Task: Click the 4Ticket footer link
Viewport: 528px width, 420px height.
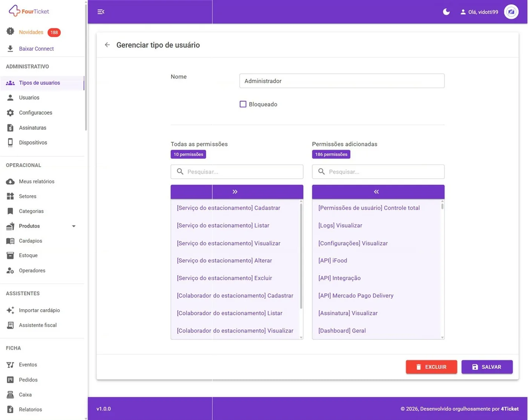Action: pos(510,409)
